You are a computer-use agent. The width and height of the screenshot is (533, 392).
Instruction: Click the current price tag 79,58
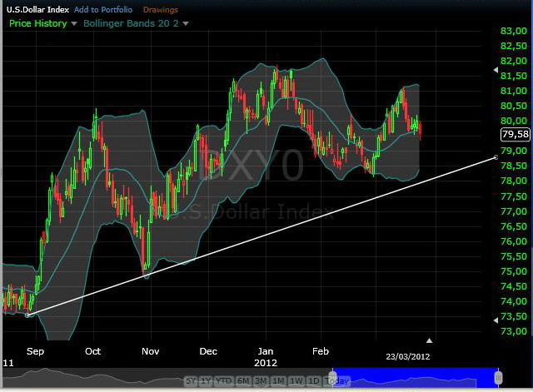tap(516, 134)
